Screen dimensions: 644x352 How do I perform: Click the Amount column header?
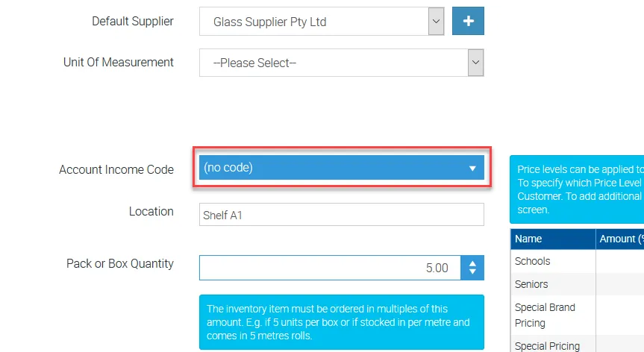(620, 239)
